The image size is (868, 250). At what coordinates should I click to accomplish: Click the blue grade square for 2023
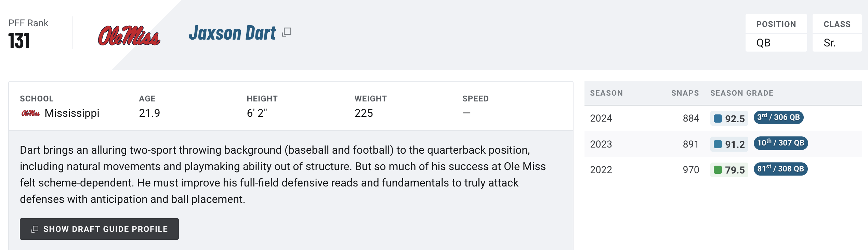[x=718, y=144]
